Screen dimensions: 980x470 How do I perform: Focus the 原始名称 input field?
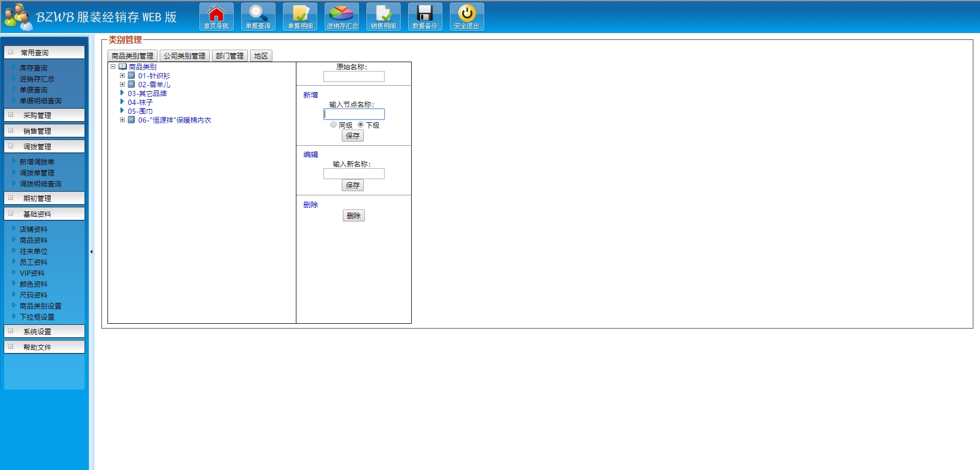(x=354, y=77)
